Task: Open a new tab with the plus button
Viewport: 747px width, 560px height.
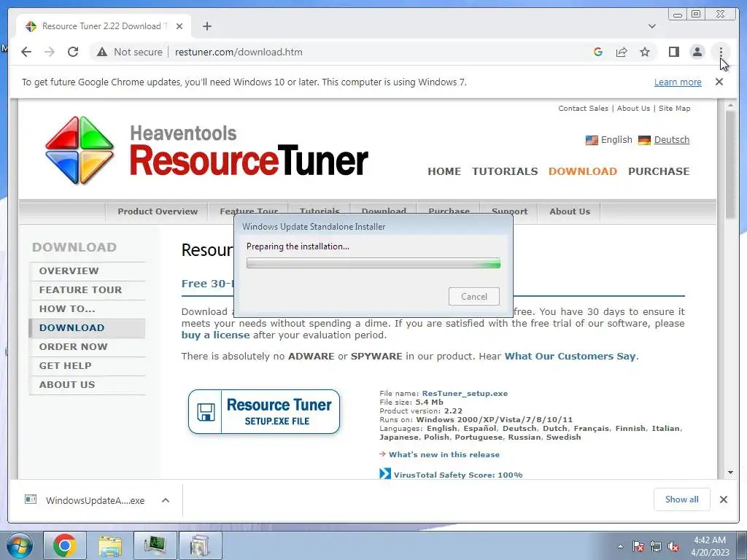Action: click(x=206, y=26)
